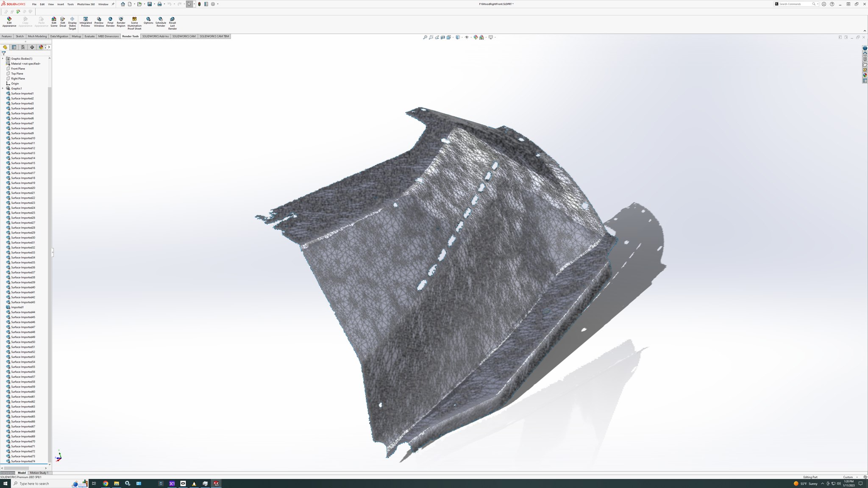Open the Section View tool
Image resolution: width=868 pixels, height=488 pixels.
tap(442, 37)
